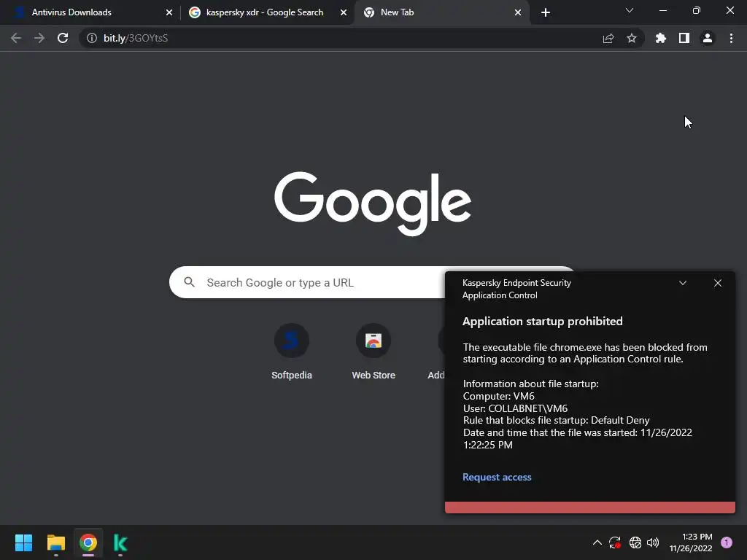The height and width of the screenshot is (560, 747).
Task: Open the notification center badge
Action: pos(727,542)
